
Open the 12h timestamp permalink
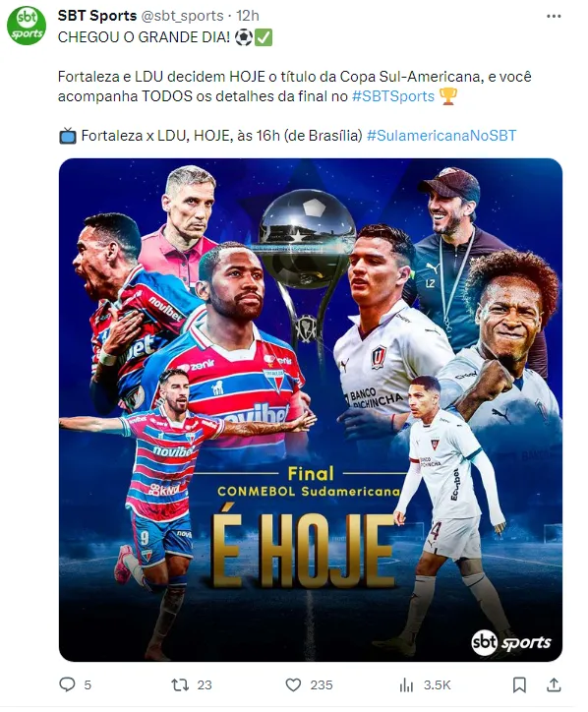tap(248, 16)
